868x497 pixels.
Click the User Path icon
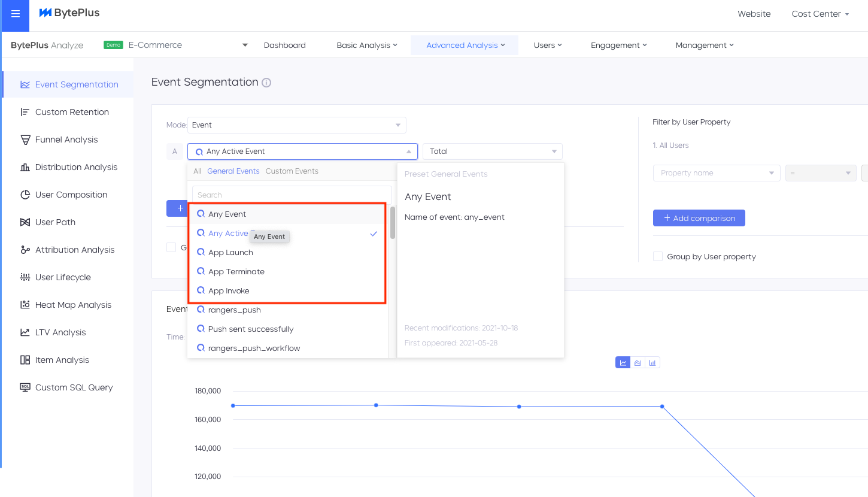tap(25, 222)
